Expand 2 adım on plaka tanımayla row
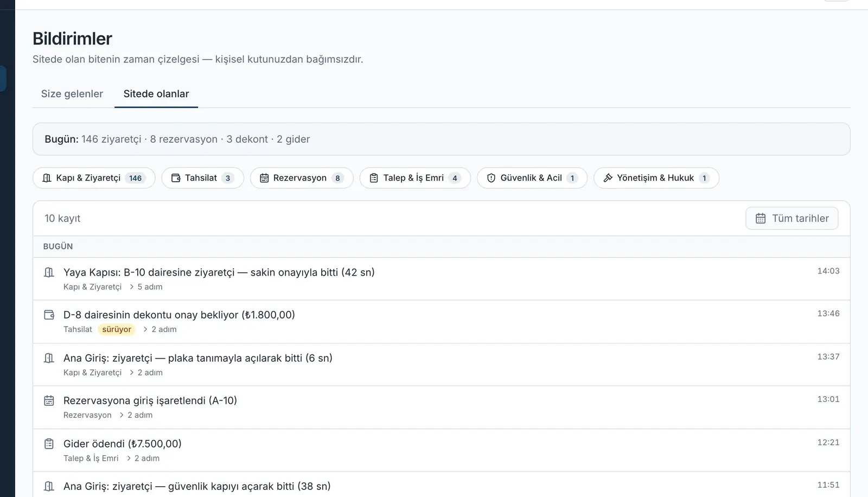The width and height of the screenshot is (868, 497). click(x=145, y=373)
